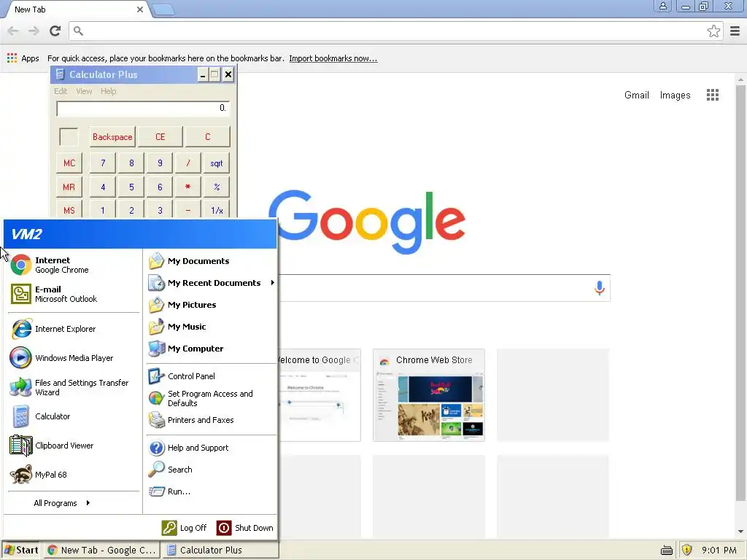Launch Microsoft Outlook E-mail entry
Screen dimensions: 747x560
[74, 294]
